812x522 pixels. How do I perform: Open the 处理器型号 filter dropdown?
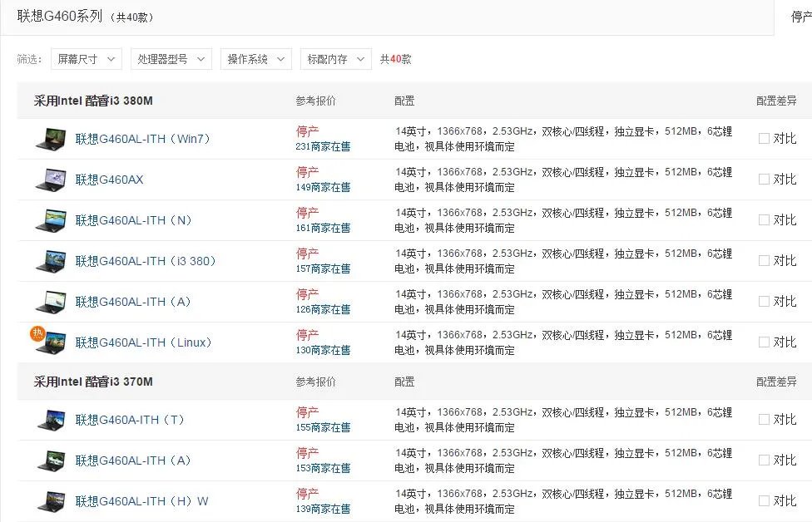coord(171,59)
